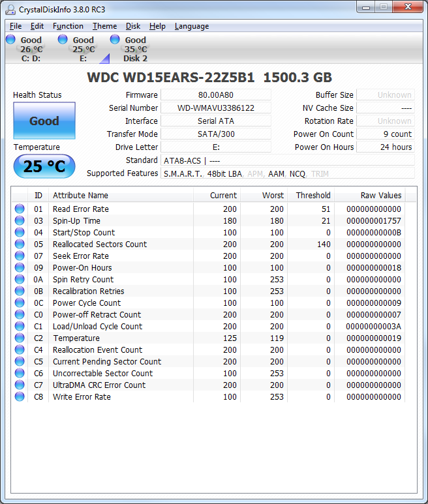This screenshot has height=504, width=428.
Task: Click status orb for UltraDMA CRC Error Count
Action: [x=20, y=385]
